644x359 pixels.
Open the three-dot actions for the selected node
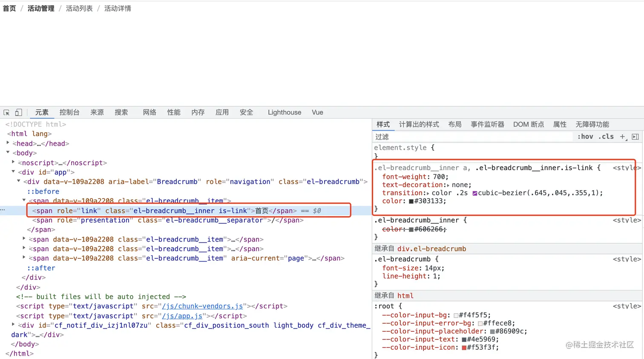coord(3,211)
